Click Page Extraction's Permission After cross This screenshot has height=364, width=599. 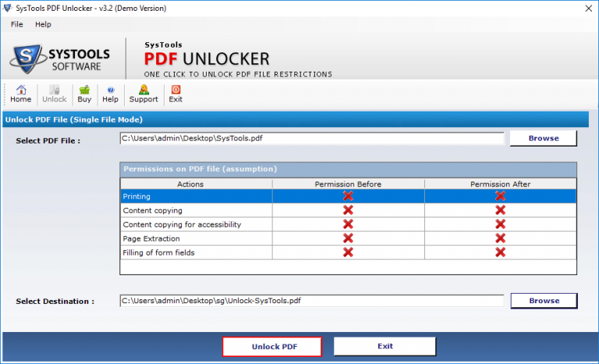click(501, 239)
